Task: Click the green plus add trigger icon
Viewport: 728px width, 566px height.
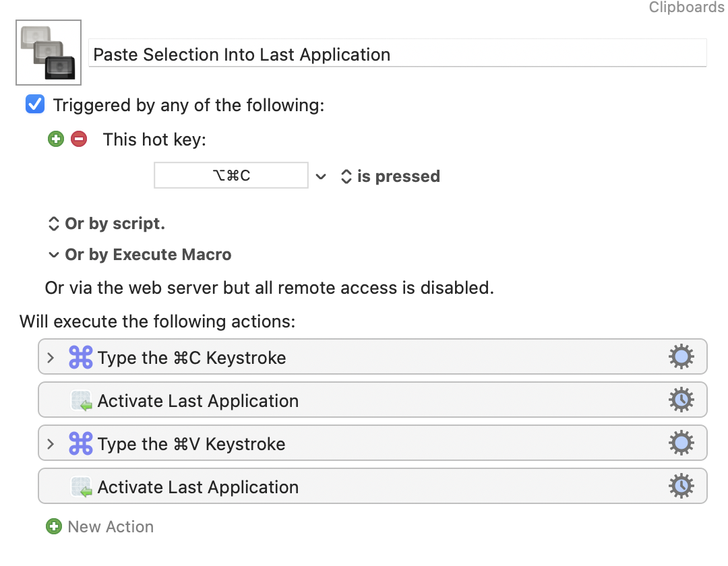Action: (55, 139)
